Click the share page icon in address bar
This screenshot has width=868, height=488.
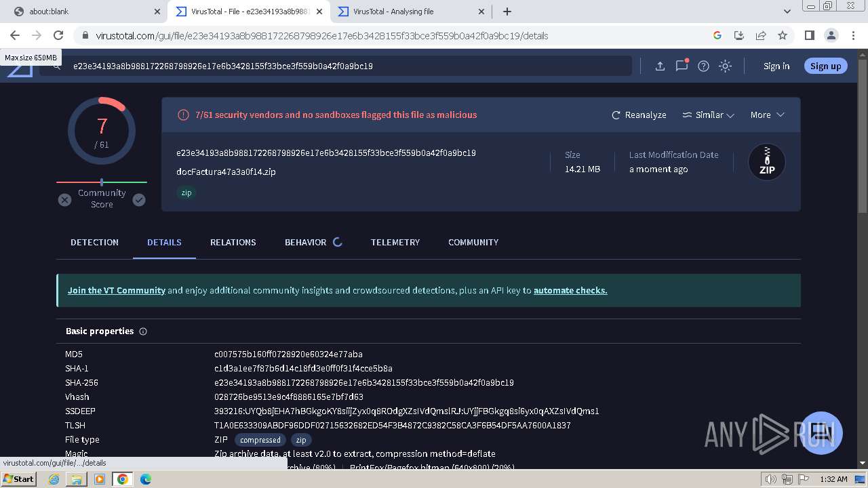761,35
